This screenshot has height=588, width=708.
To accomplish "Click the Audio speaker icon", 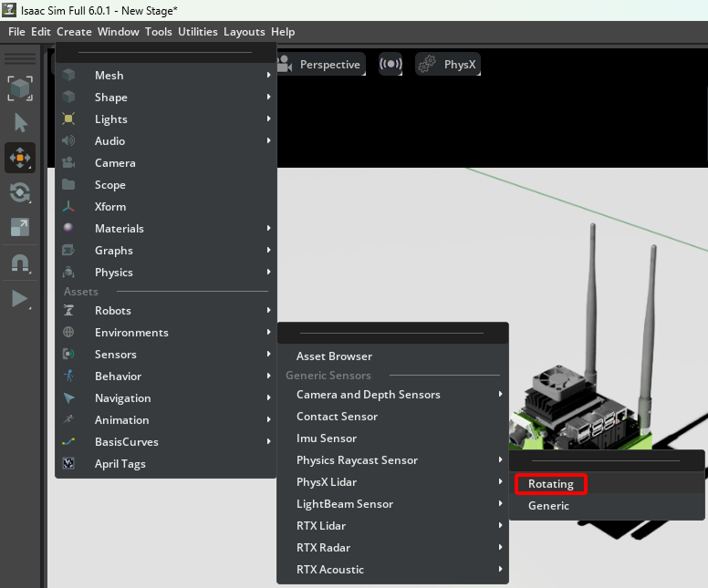I will pyautogui.click(x=68, y=140).
